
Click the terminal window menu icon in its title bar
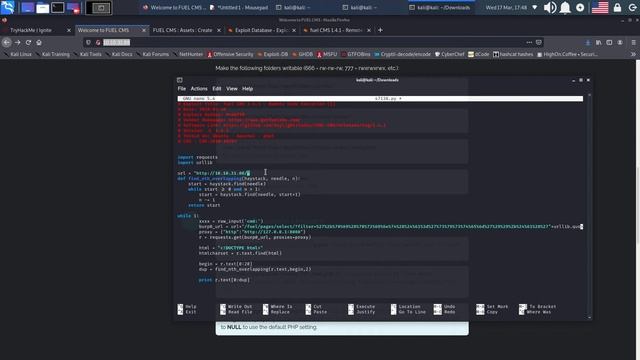[x=180, y=80]
